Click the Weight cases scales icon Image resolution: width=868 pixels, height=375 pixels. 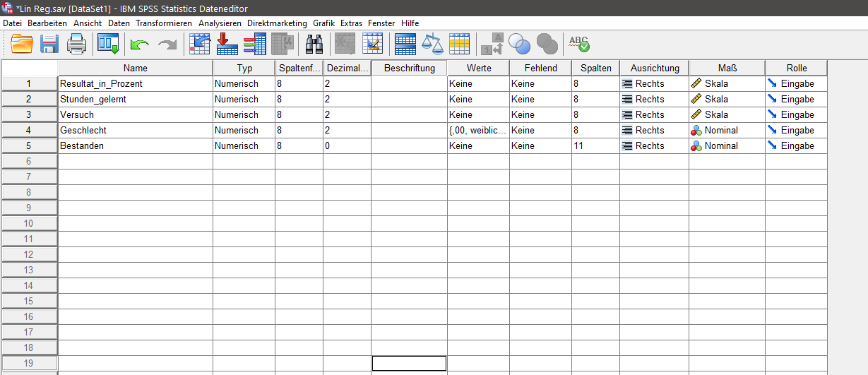click(432, 44)
